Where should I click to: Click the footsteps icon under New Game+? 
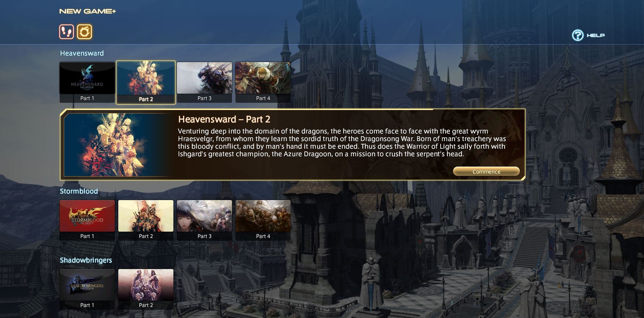(x=67, y=32)
